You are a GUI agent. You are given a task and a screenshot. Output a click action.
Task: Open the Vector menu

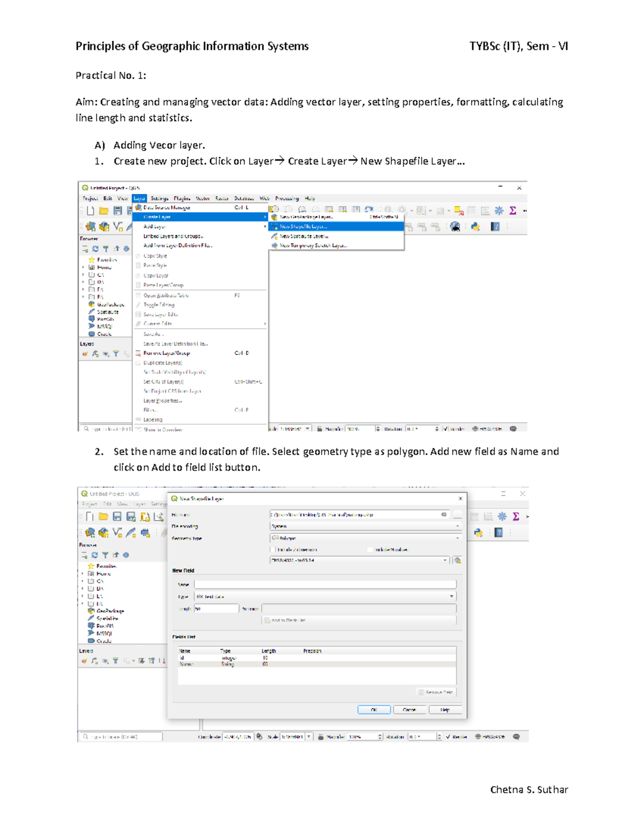point(202,198)
